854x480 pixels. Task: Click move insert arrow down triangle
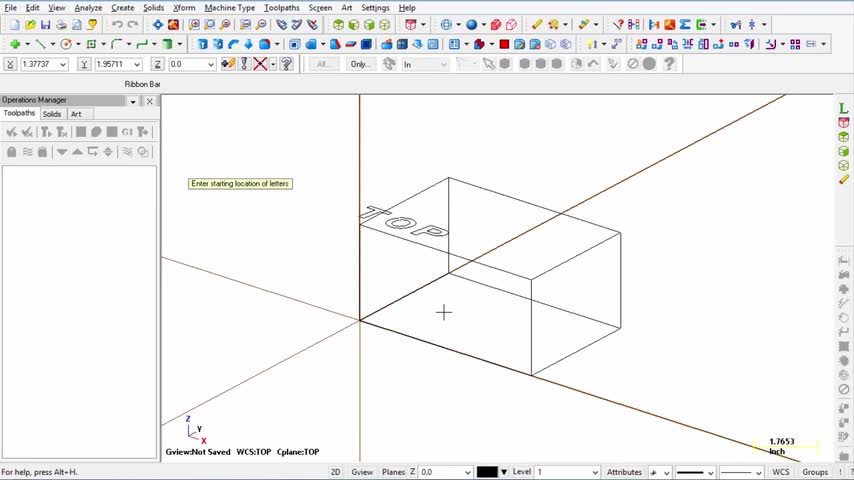click(62, 152)
